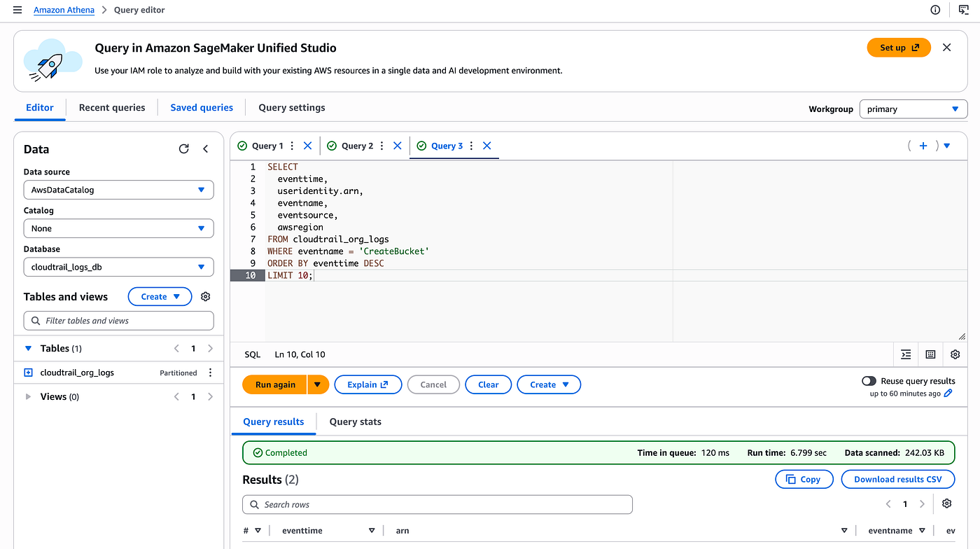Screen dimensions: 980x549
Task: Click the Filter tables and views field
Action: 118,321
